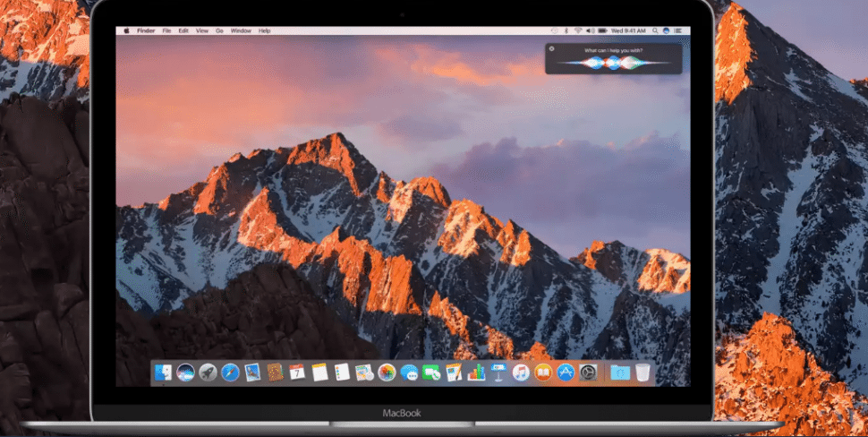
Task: Launch Siri from the Dock
Action: (185, 373)
